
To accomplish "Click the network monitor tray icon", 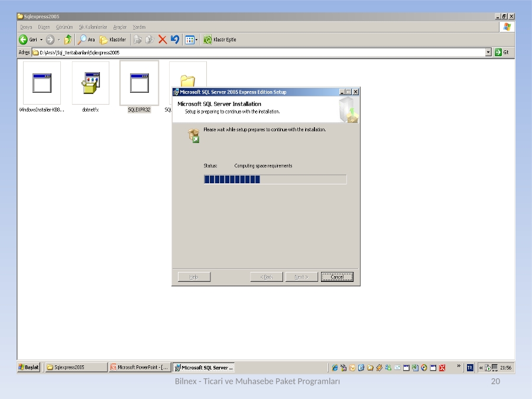I will pyautogui.click(x=495, y=368).
